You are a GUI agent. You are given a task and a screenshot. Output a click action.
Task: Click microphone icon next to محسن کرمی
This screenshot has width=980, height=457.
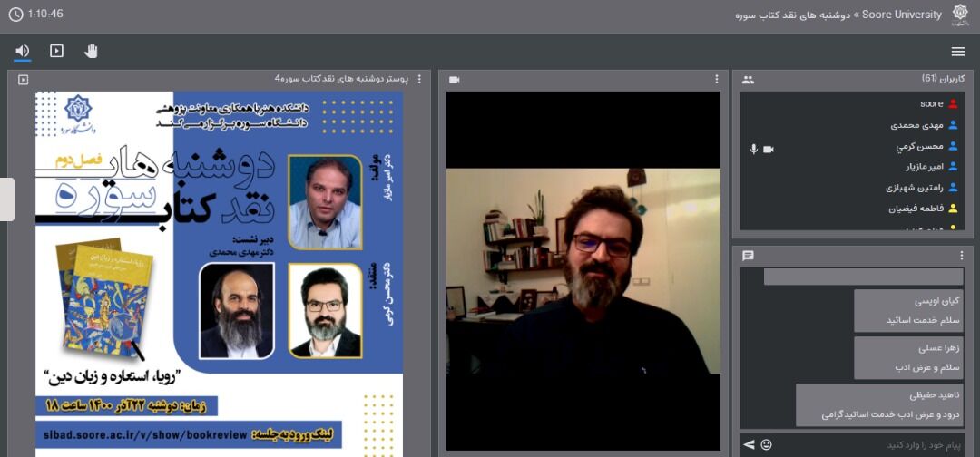pyautogui.click(x=753, y=149)
